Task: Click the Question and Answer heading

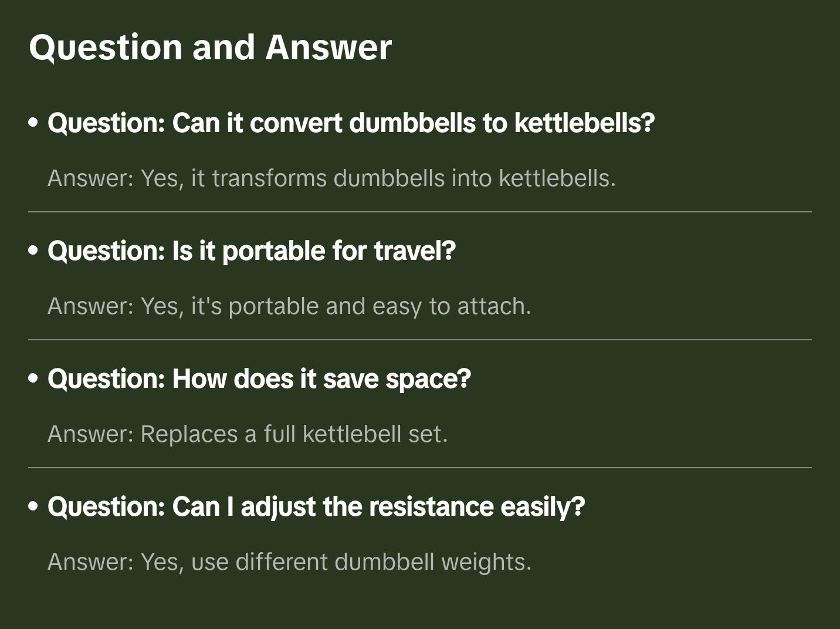Action: [210, 48]
